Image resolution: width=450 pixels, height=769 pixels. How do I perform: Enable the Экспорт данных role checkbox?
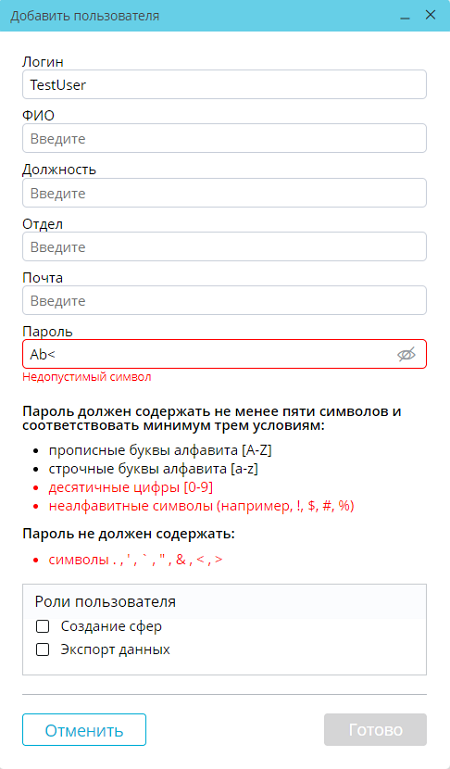[43, 650]
